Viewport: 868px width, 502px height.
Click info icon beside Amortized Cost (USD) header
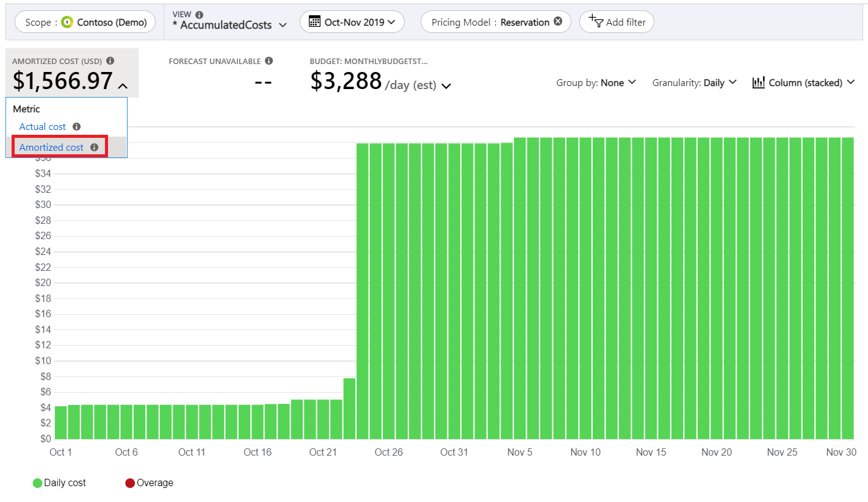[110, 61]
